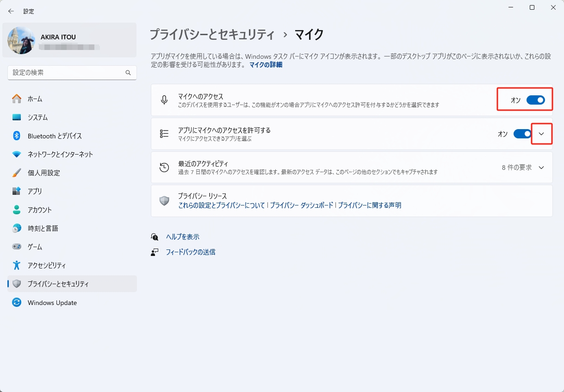Click the アカウント person icon
Screen dimensions: 564x392
17,210
